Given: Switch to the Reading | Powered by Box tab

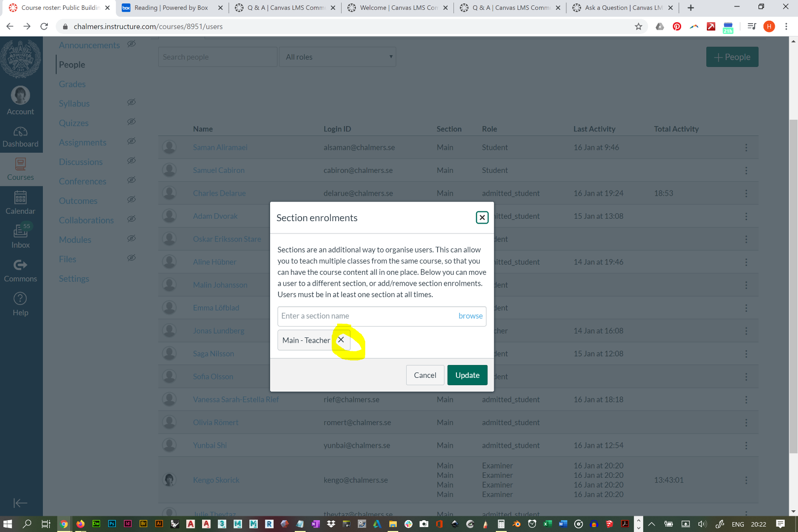Looking at the screenshot, I should (x=172, y=8).
